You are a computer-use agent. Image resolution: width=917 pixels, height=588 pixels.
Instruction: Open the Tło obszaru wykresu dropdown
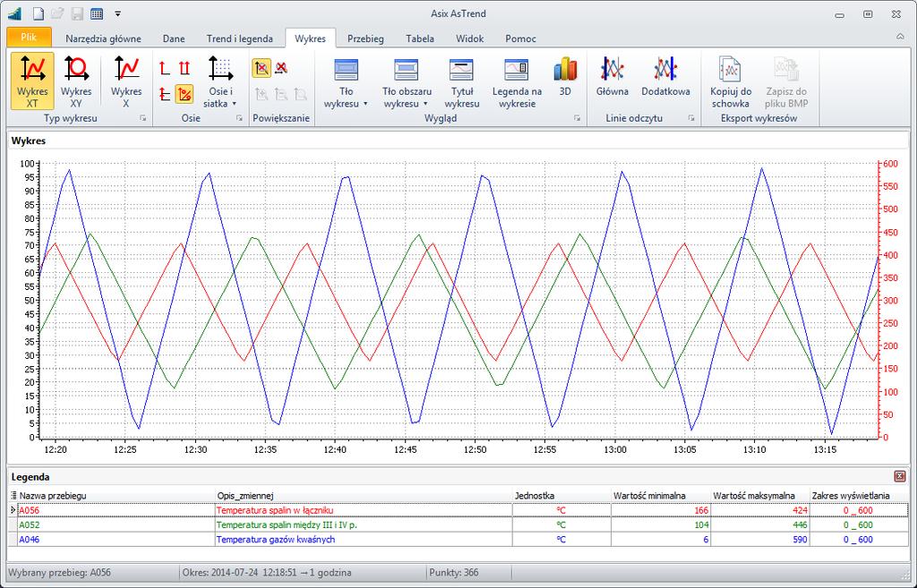click(x=407, y=81)
